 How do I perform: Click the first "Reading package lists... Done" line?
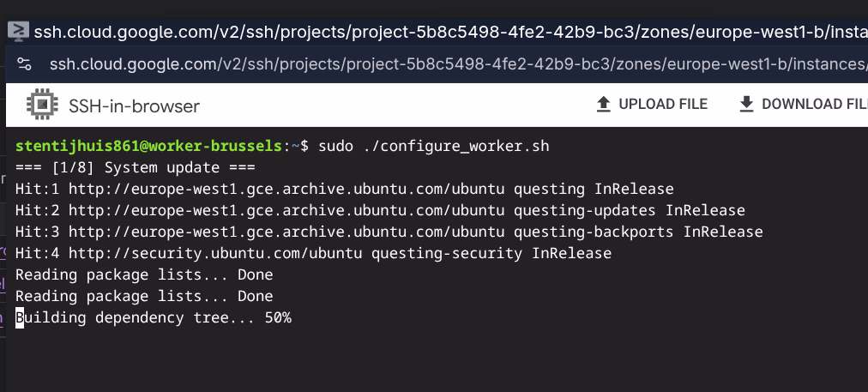[x=144, y=274]
